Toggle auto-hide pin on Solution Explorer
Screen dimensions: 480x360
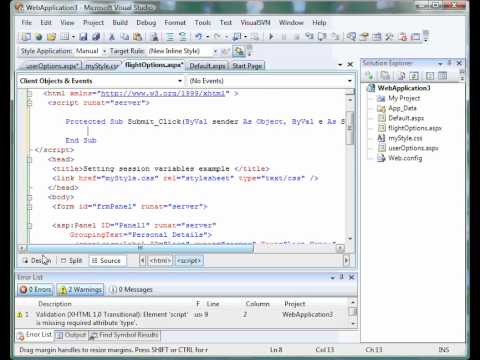point(450,63)
